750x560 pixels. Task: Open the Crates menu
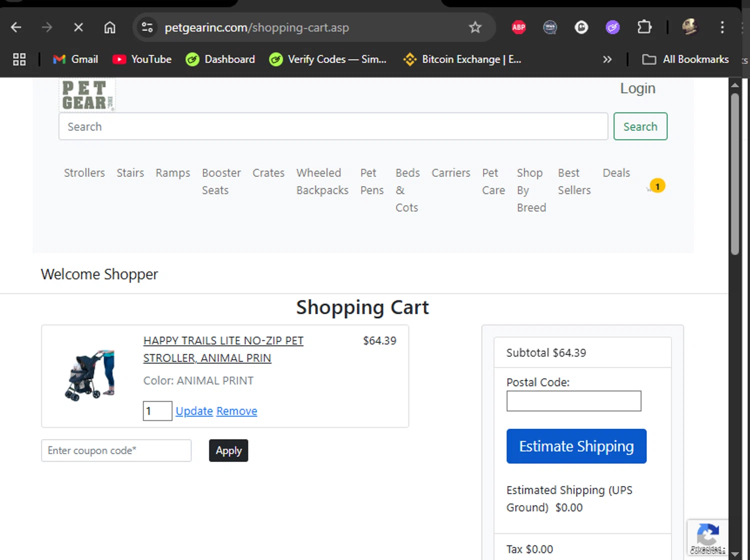pyautogui.click(x=268, y=173)
